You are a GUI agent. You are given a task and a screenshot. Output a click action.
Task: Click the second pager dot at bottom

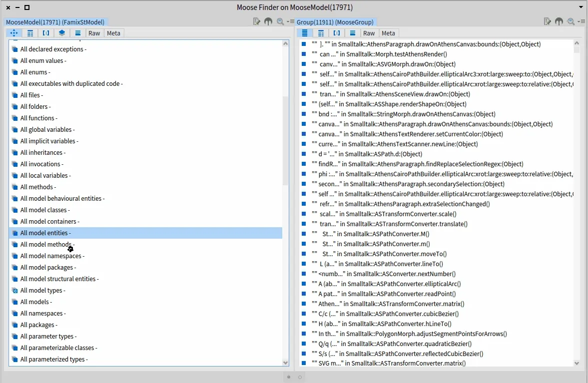point(300,377)
